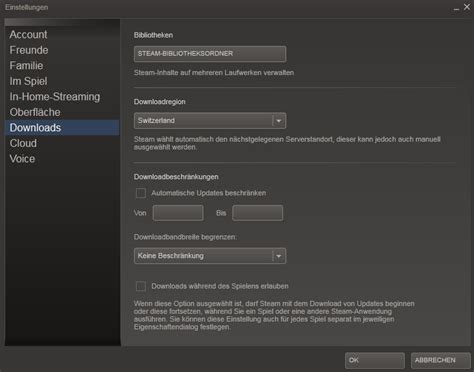Minimize the Einstellungen window
This screenshot has height=372, width=474.
tap(456, 8)
